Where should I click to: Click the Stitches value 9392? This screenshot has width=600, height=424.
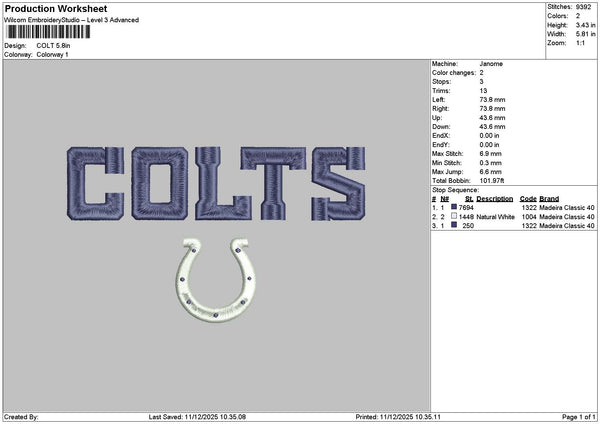(583, 7)
